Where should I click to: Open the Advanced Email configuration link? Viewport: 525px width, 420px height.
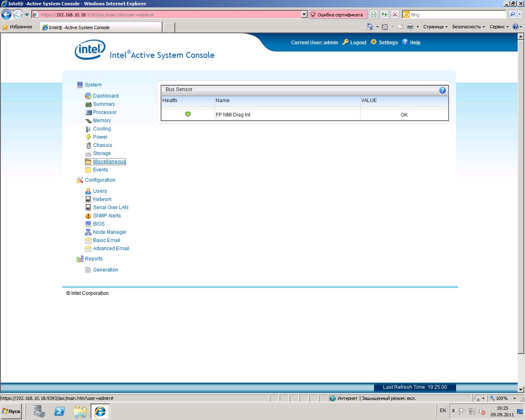(x=111, y=249)
